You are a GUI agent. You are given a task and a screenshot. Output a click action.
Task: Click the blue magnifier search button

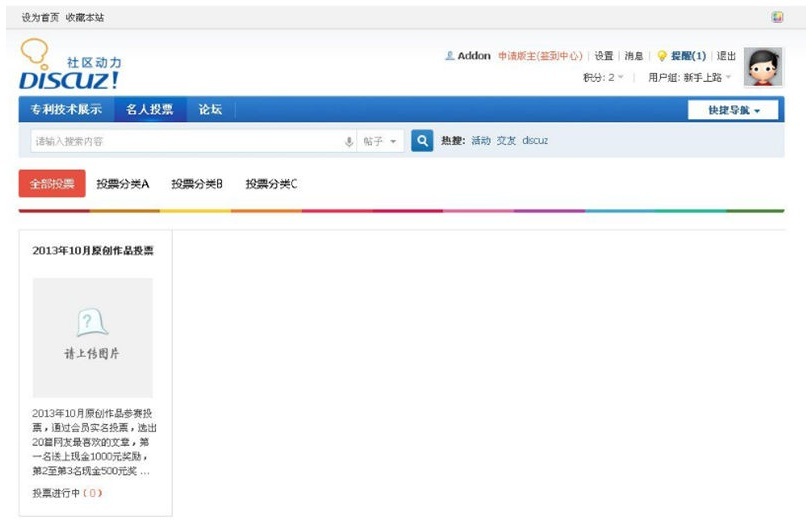422,141
